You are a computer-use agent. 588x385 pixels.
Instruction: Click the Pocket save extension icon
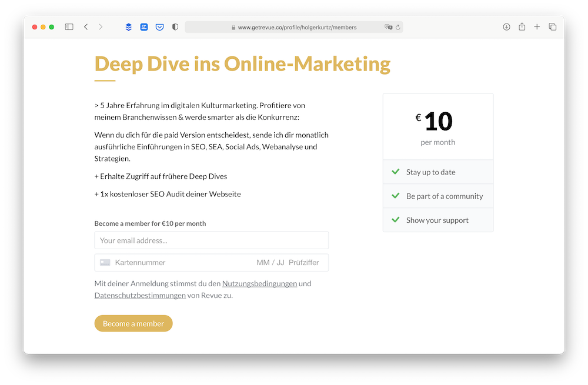click(x=160, y=27)
